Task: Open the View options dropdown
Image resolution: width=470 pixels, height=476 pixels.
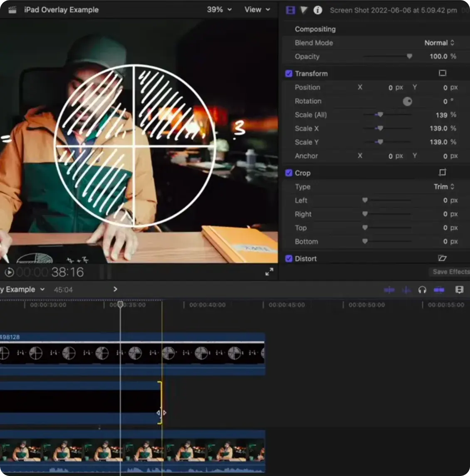Action: (257, 10)
